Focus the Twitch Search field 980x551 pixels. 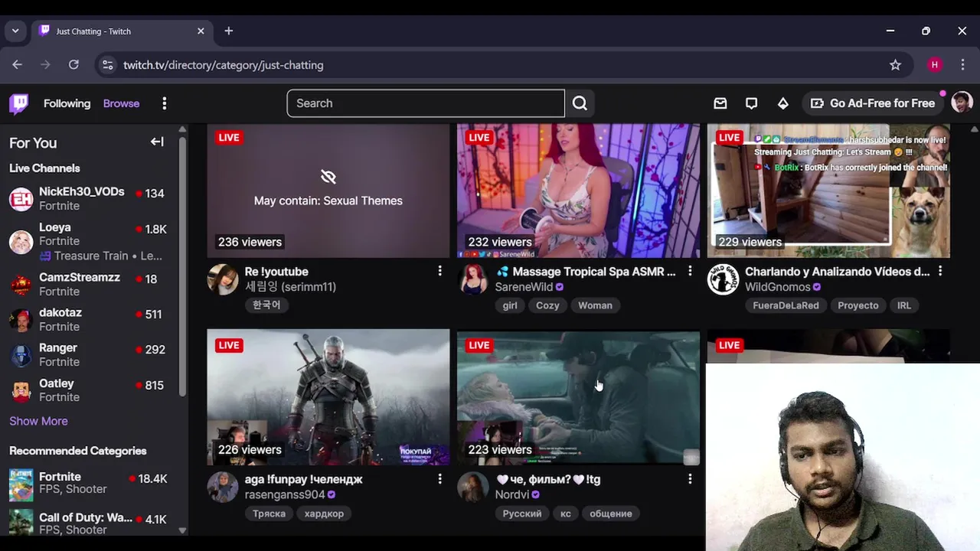point(426,103)
